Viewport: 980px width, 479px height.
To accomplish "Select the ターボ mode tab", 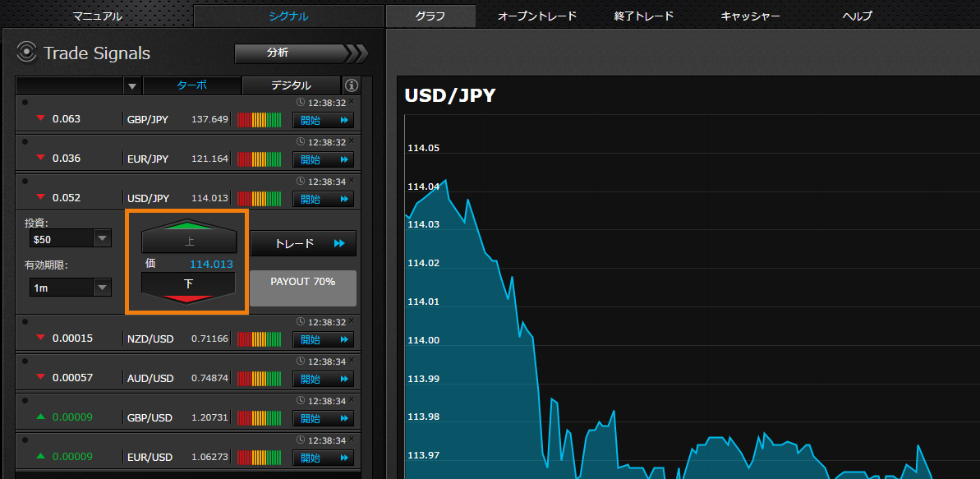I will click(x=192, y=85).
